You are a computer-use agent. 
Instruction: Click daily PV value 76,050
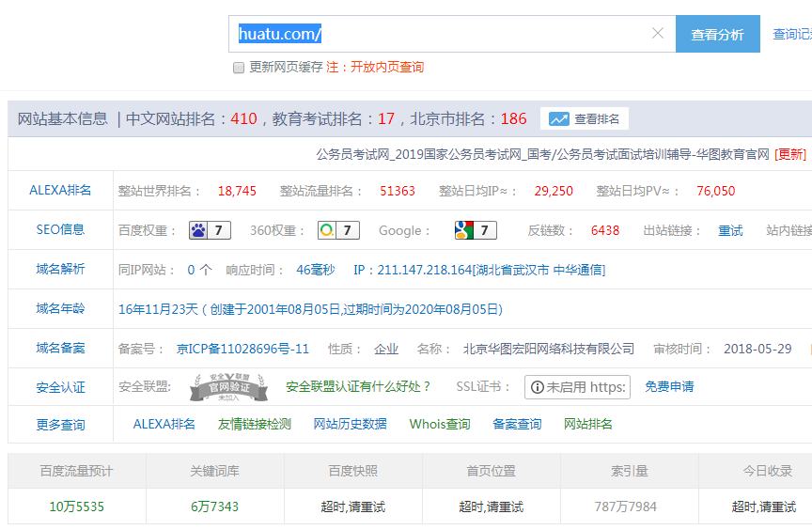click(716, 191)
